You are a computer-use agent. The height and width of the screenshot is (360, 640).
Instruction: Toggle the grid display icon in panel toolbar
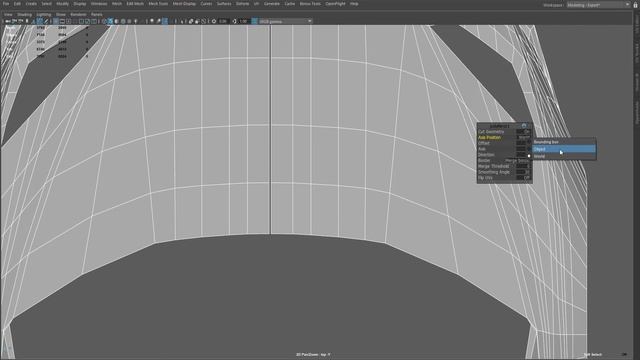click(56, 21)
